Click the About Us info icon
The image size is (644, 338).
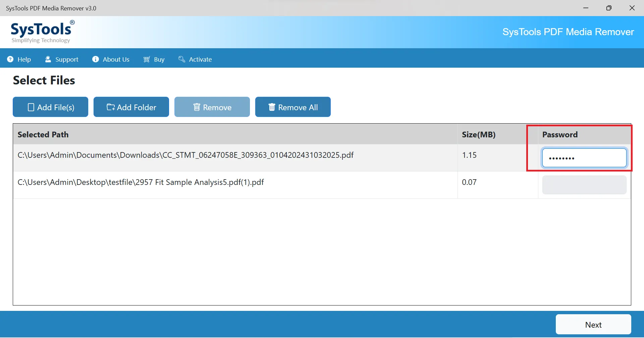click(x=96, y=59)
